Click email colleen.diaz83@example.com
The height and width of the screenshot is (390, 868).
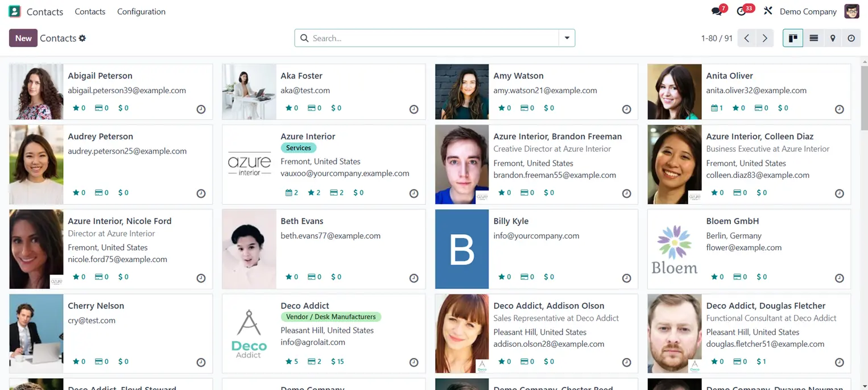pyautogui.click(x=758, y=175)
